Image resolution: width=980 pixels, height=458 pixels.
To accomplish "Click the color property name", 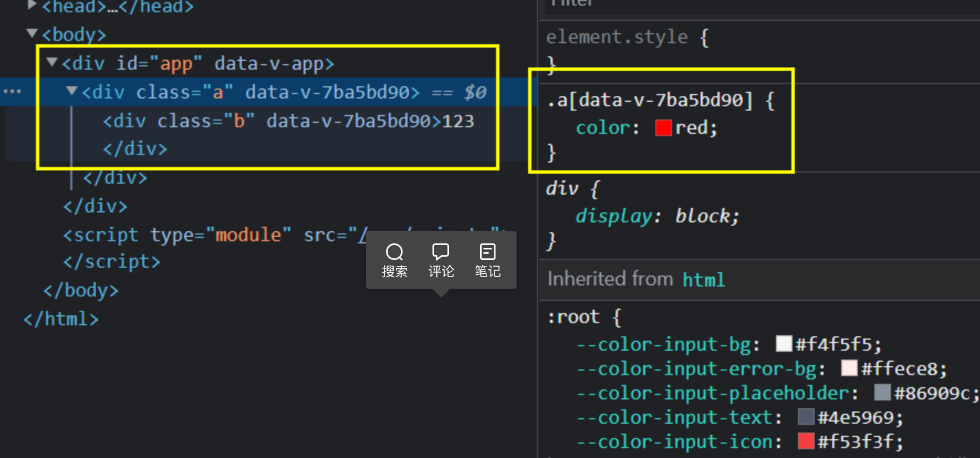I will coord(603,128).
